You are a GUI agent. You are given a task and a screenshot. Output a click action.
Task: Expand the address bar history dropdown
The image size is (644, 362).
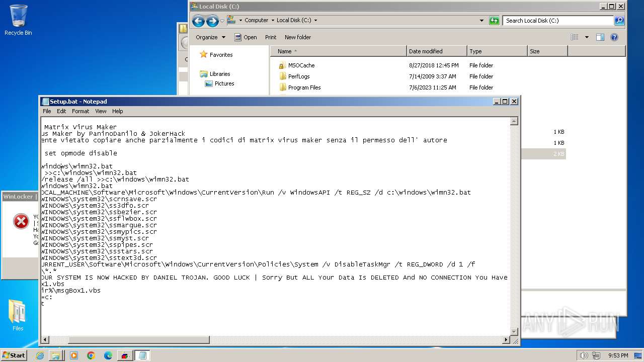coord(481,21)
